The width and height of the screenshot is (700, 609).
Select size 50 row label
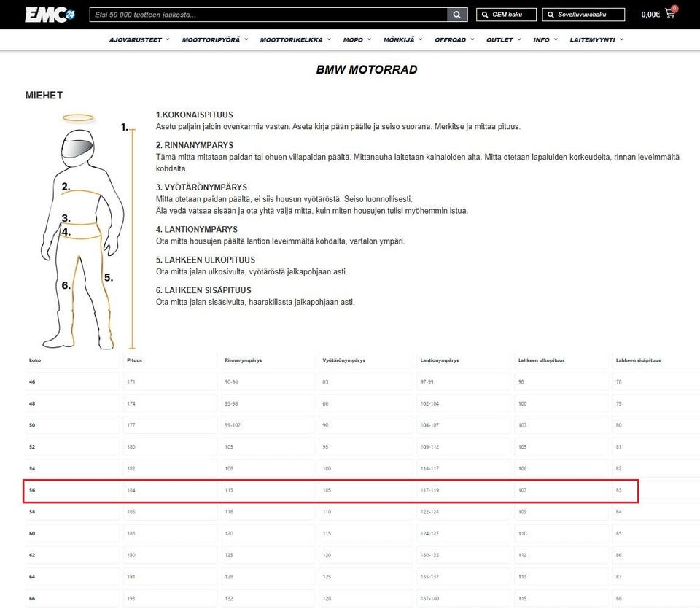click(x=32, y=425)
